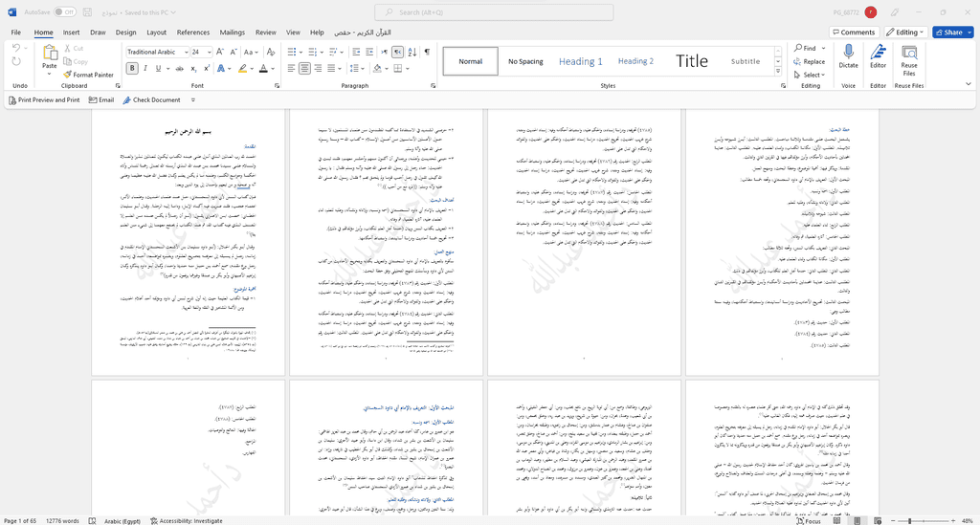The height and width of the screenshot is (525, 980).
Task: Open the File tab
Action: (x=15, y=33)
